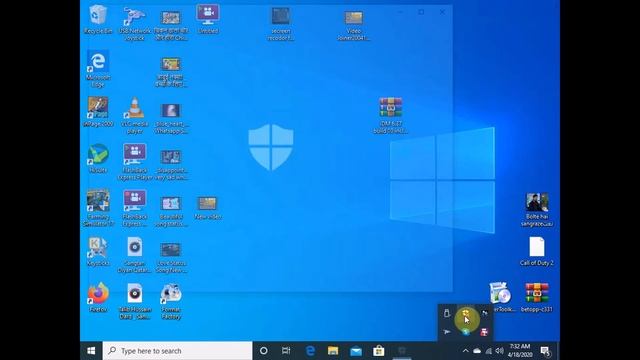Launch Format Factory shortcut
640x360 pixels.
click(171, 301)
